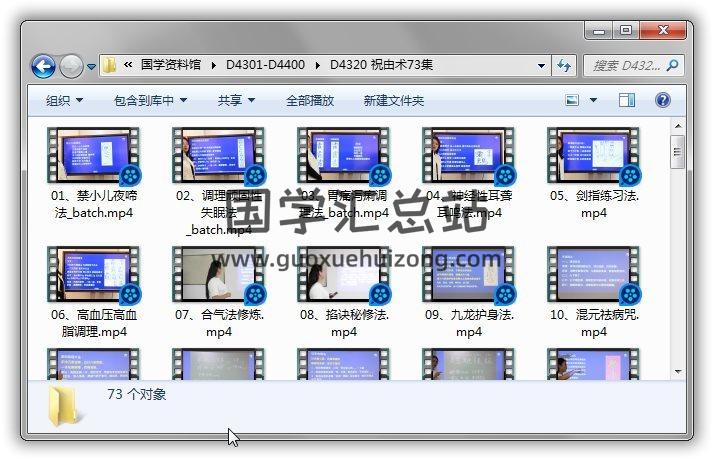Open the Help icon
The height and width of the screenshot is (461, 714).
pyautogui.click(x=663, y=100)
